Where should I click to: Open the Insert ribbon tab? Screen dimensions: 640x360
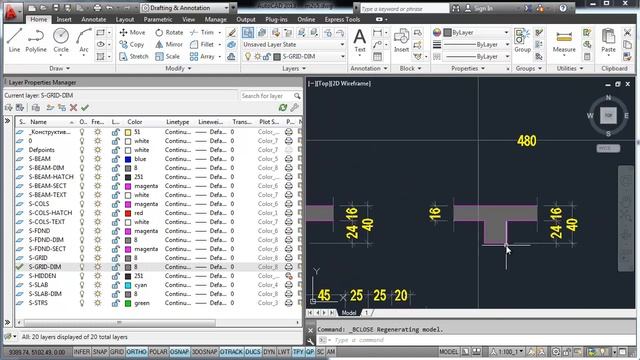click(64, 19)
